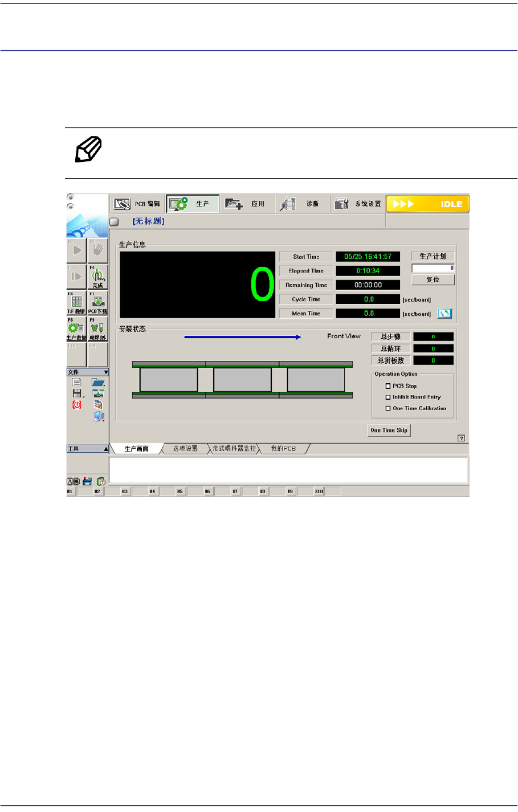The width and height of the screenshot is (518, 812).
Task: Click the third conveyor board zone
Action: tap(316, 380)
